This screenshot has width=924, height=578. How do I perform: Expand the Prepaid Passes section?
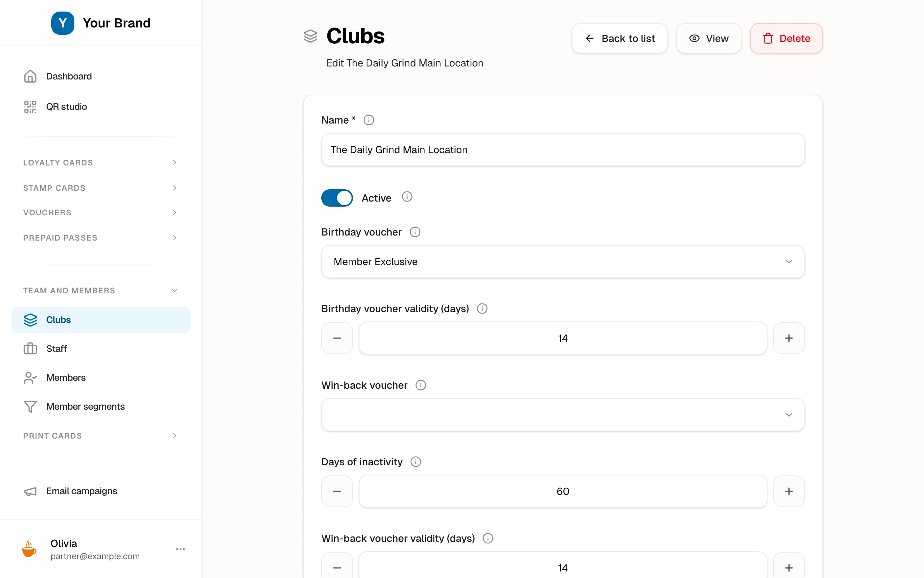tap(101, 238)
